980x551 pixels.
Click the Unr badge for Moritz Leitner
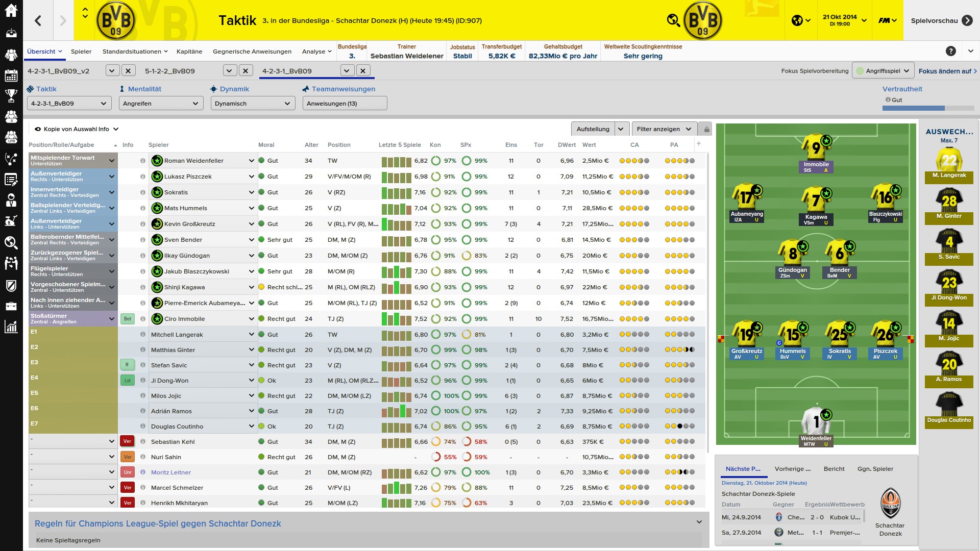(x=128, y=472)
